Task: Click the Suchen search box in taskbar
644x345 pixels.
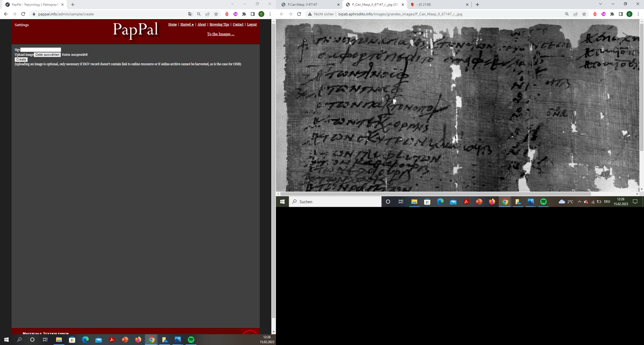Action: (335, 202)
